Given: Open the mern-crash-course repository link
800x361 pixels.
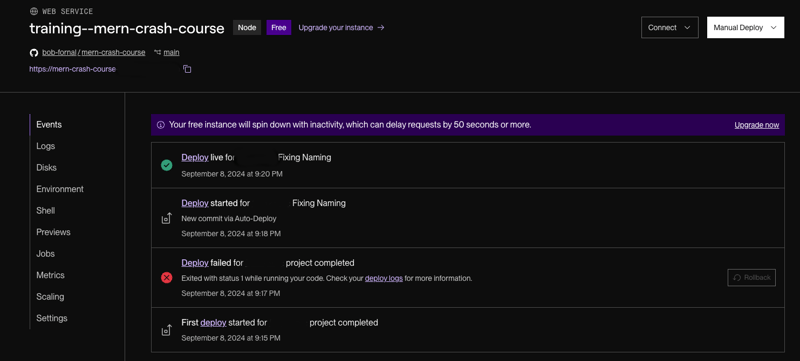Looking at the screenshot, I should (113, 53).
